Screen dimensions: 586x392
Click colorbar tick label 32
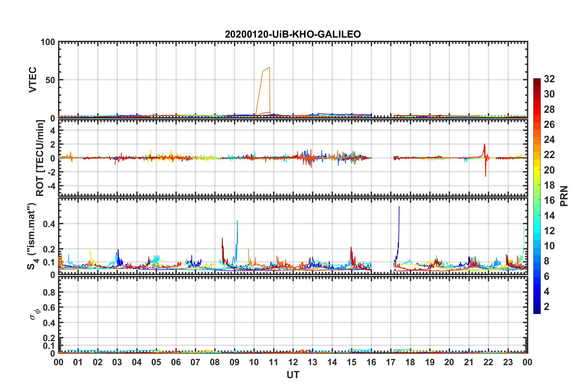tap(549, 79)
